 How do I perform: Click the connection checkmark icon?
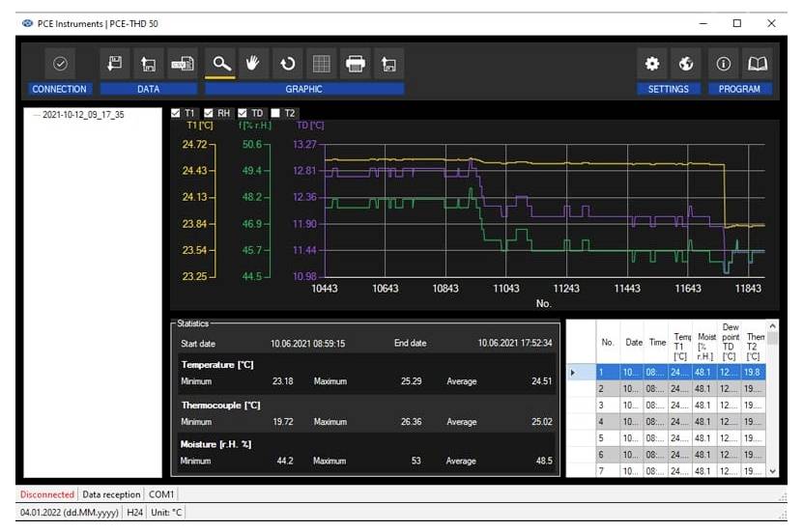[60, 64]
